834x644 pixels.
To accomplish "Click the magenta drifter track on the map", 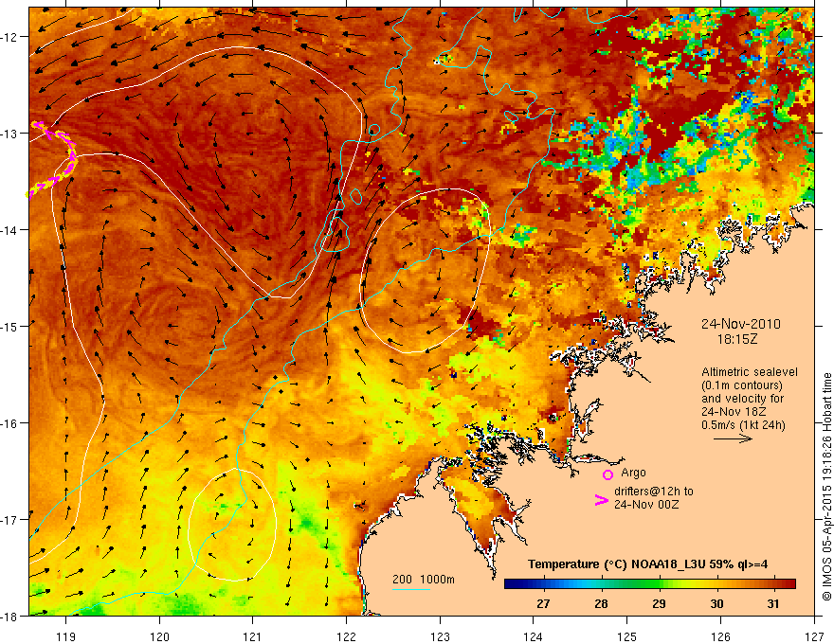I will tap(53, 159).
